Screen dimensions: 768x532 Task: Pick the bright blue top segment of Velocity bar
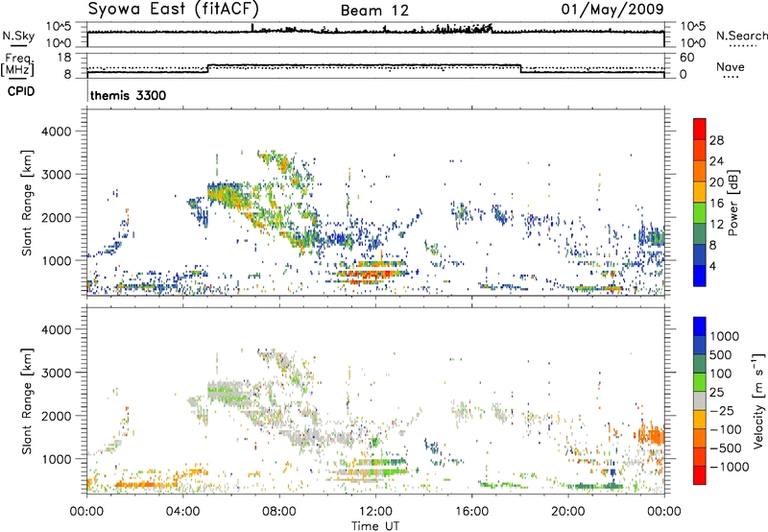(700, 326)
